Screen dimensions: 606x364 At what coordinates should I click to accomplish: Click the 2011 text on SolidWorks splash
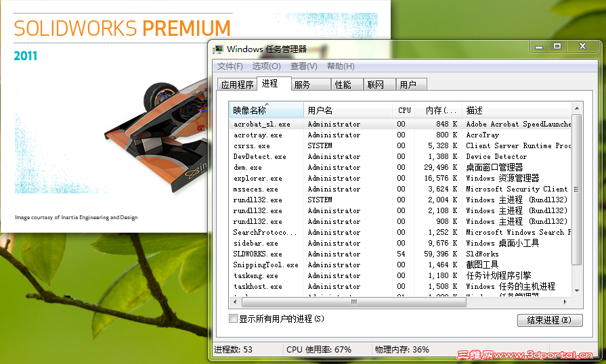[26, 56]
